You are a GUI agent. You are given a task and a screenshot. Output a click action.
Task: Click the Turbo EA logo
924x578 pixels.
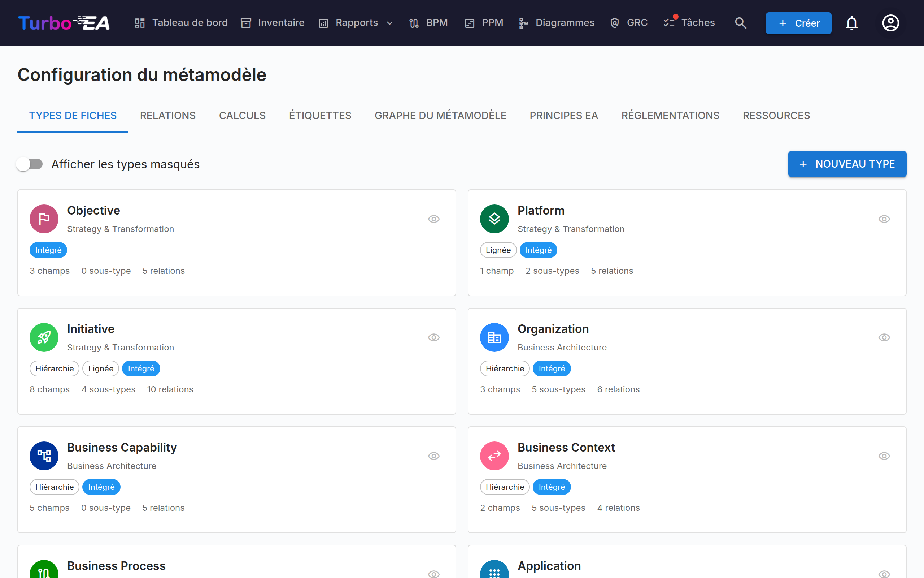(64, 23)
